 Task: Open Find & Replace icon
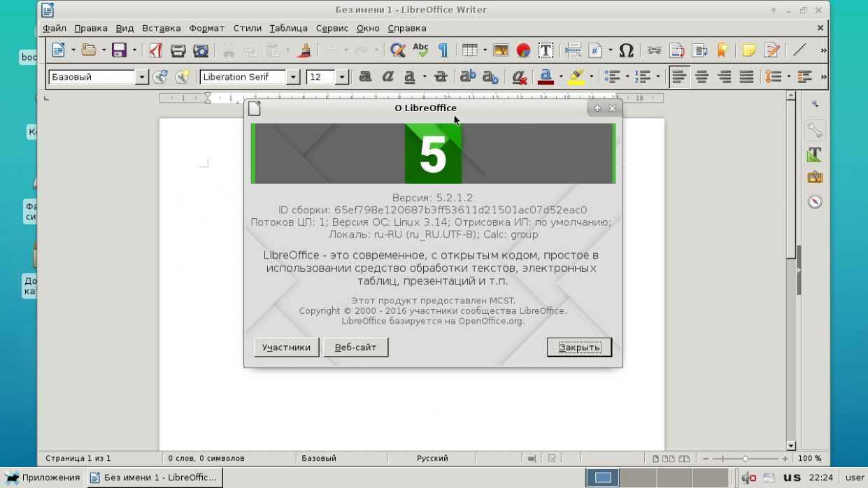click(x=397, y=50)
